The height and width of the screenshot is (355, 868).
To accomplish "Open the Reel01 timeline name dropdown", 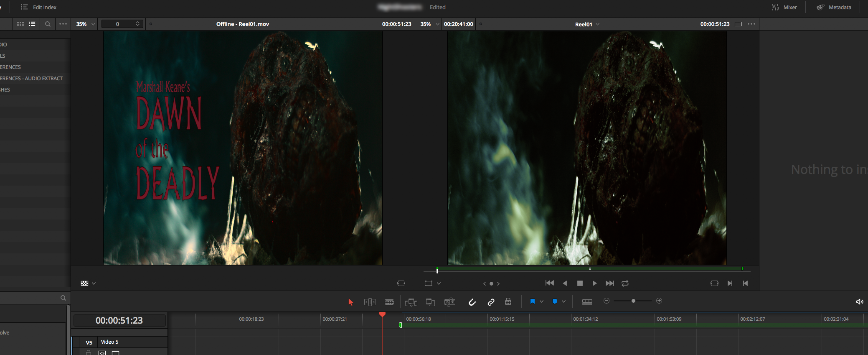I will coord(587,24).
